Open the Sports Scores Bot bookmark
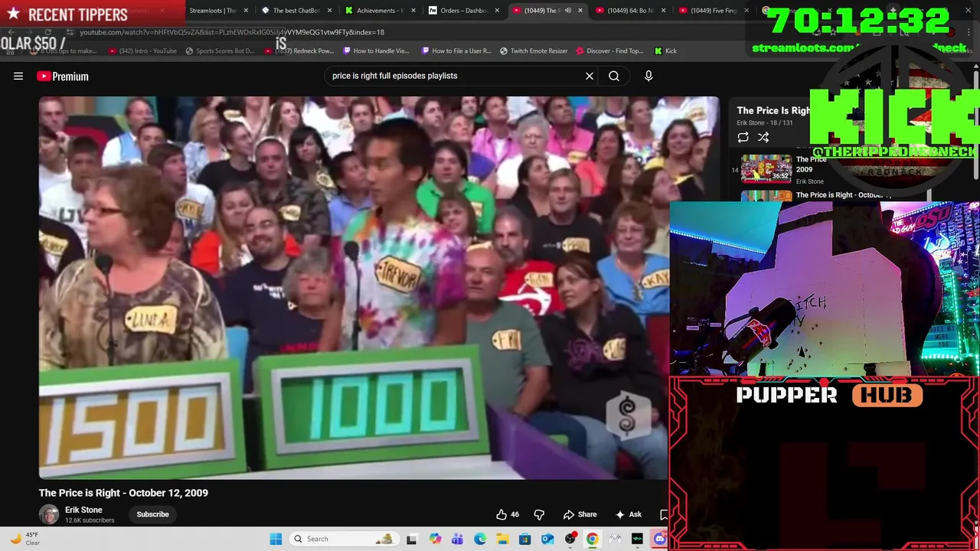Viewport: 980px width, 551px height. [x=219, y=51]
